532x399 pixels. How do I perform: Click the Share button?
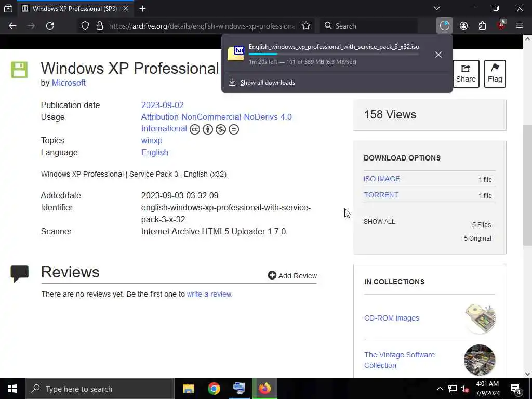point(466,74)
